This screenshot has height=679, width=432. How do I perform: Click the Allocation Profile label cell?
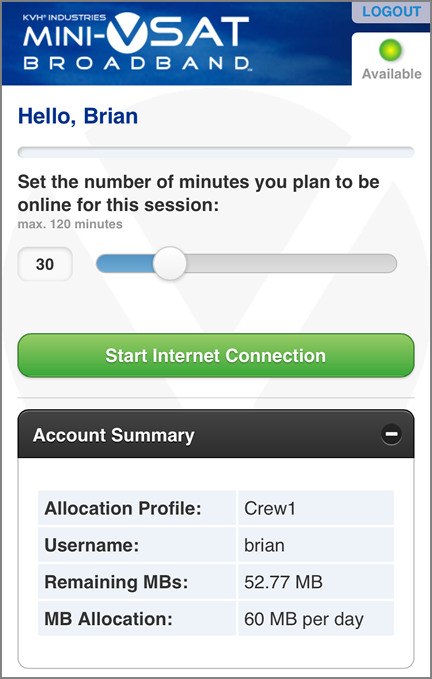pyautogui.click(x=137, y=508)
